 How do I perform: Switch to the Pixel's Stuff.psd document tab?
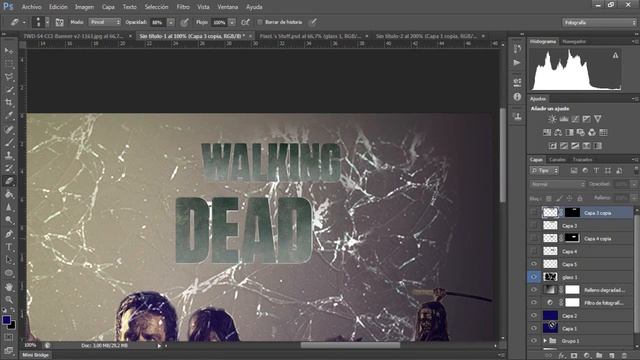pyautogui.click(x=311, y=36)
